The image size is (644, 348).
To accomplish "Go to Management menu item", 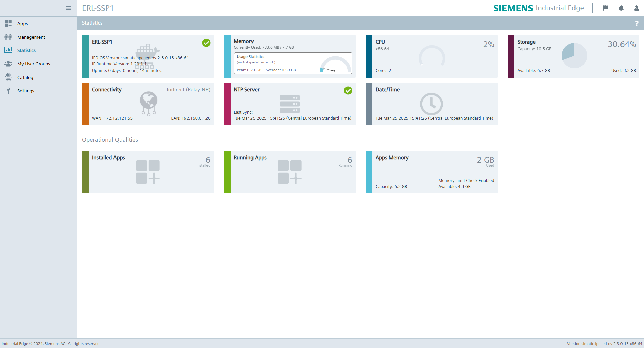I will pos(31,37).
